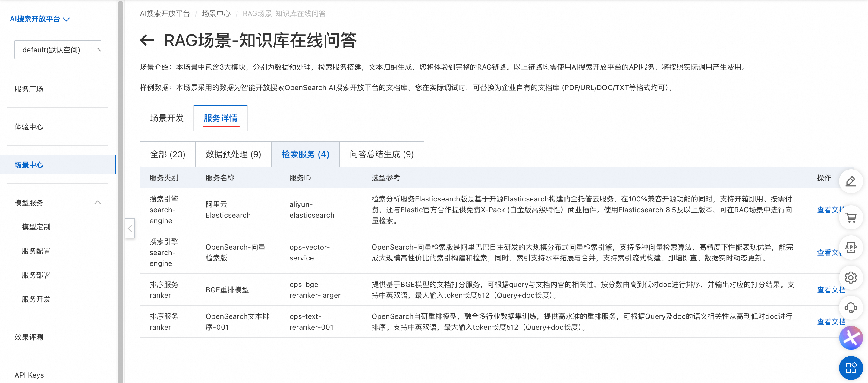Open the API floating icon
The height and width of the screenshot is (383, 868).
click(851, 248)
